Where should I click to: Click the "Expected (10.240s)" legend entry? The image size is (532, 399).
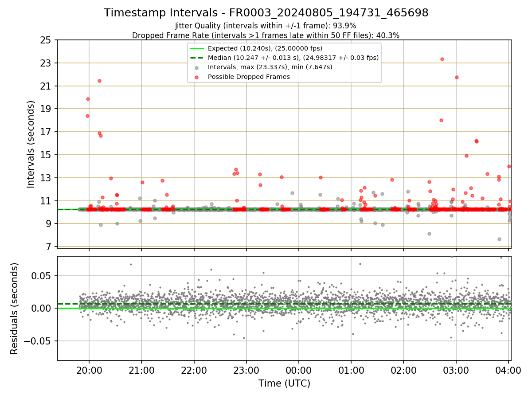265,48
